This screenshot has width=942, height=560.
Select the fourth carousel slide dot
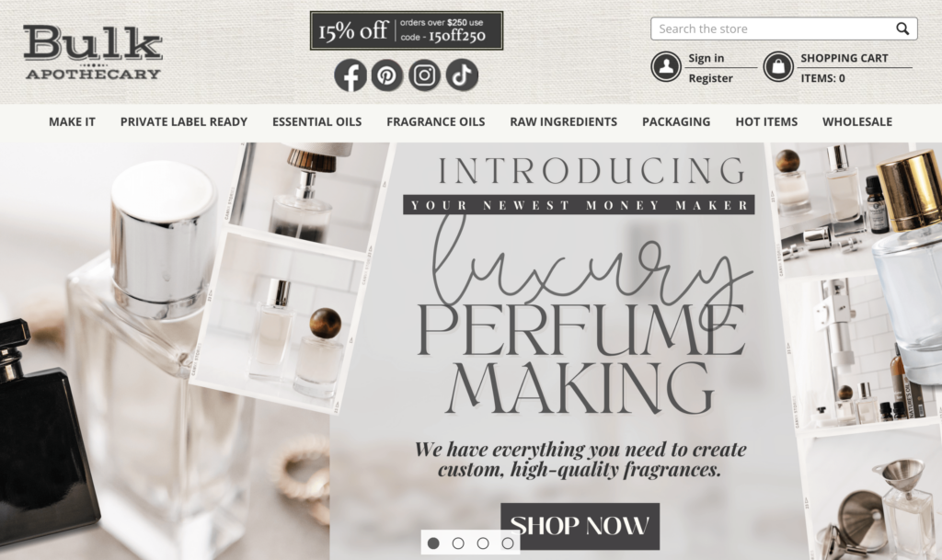pos(508,543)
